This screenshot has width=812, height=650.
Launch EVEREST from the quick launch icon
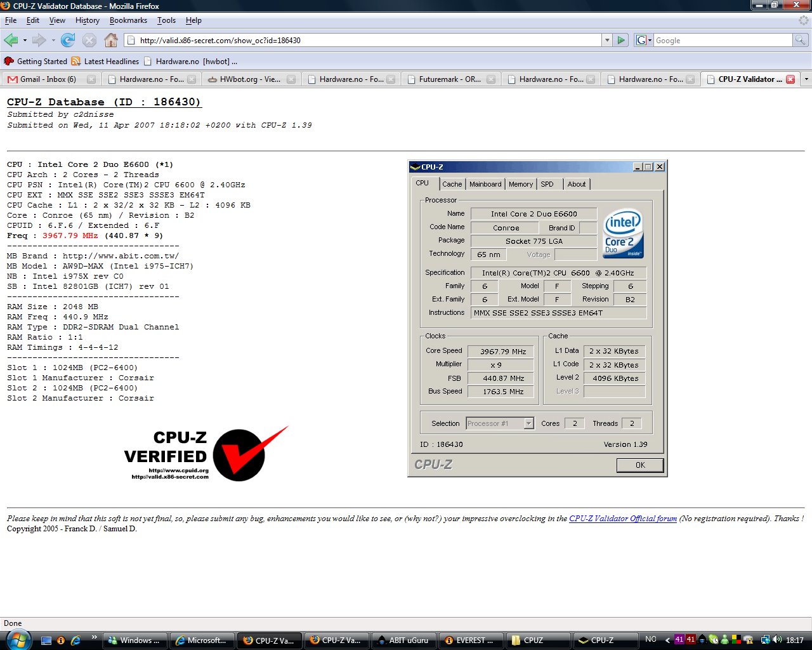pyautogui.click(x=61, y=640)
